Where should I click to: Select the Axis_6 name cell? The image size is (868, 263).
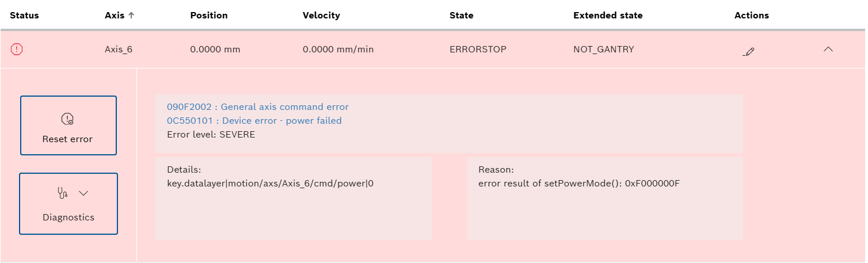tap(118, 49)
